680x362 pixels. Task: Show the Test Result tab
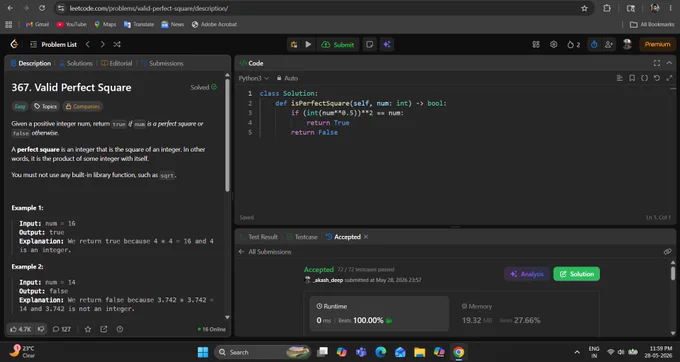[259, 237]
